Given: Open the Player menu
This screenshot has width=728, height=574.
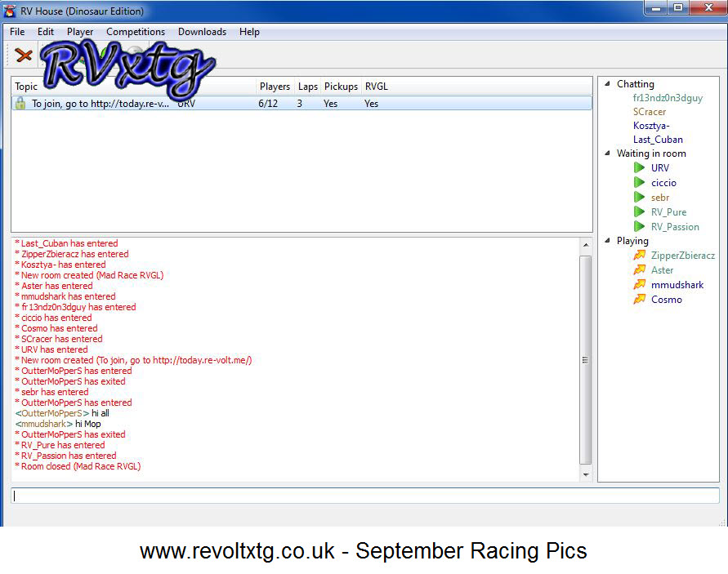Looking at the screenshot, I should pos(80,32).
